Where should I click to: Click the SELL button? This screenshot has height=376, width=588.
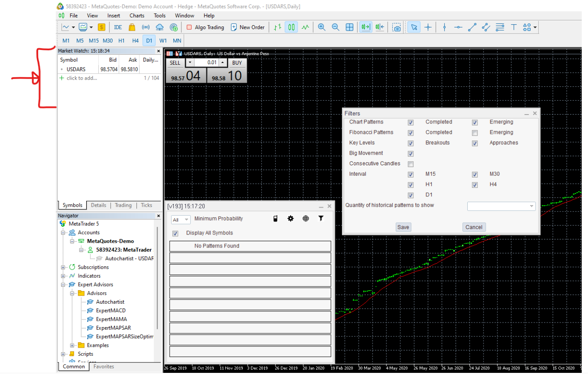pos(175,63)
